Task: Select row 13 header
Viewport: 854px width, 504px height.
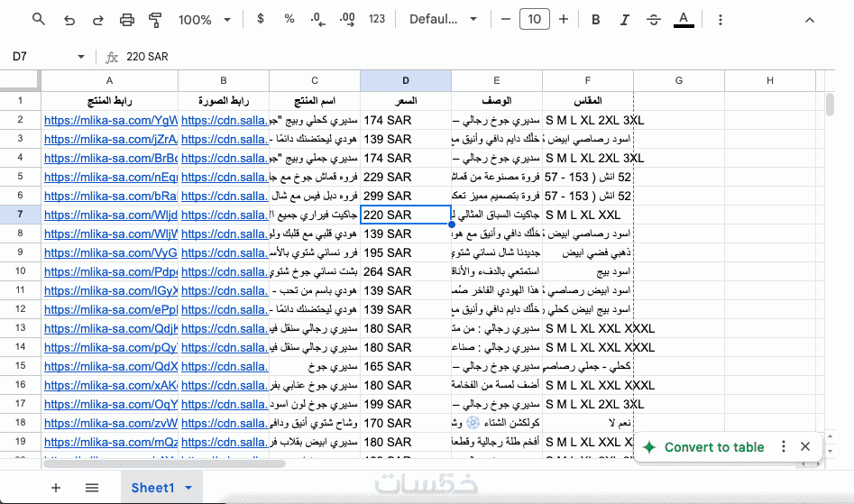Action: click(20, 328)
